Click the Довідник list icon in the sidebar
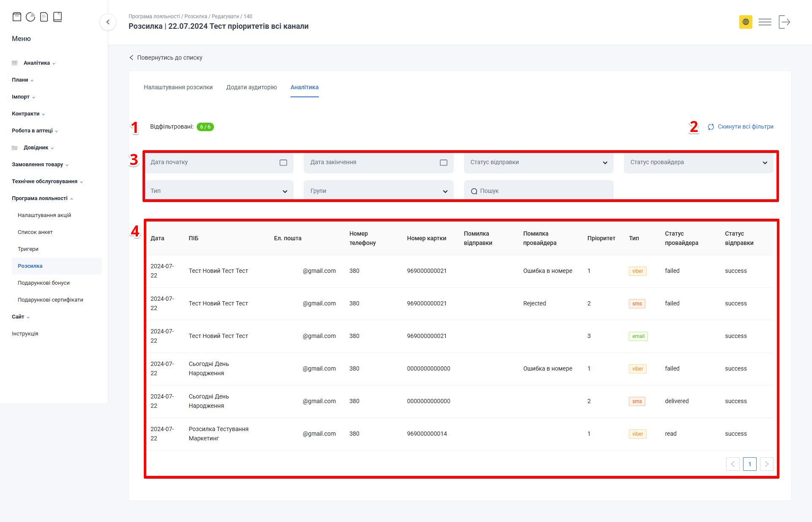 (15, 148)
